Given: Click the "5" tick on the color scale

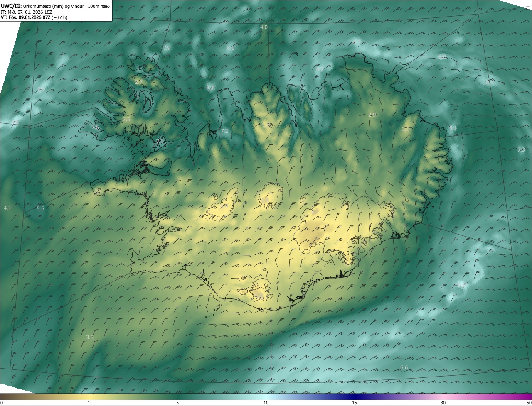Looking at the screenshot, I should pyautogui.click(x=177, y=403).
